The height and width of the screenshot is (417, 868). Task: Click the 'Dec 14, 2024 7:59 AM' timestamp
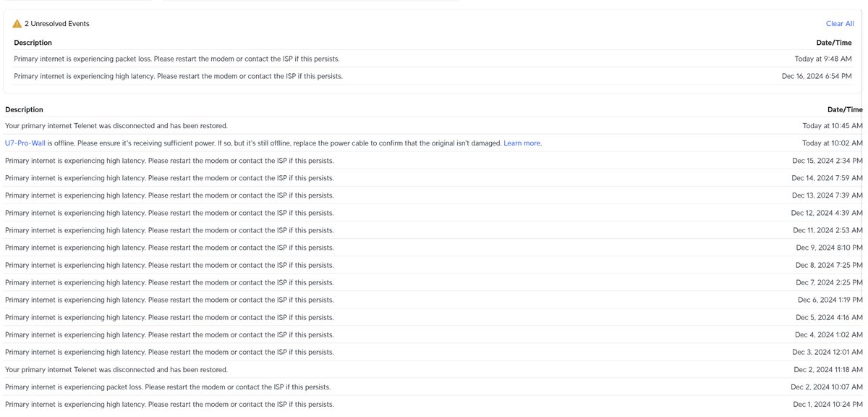[x=827, y=178]
